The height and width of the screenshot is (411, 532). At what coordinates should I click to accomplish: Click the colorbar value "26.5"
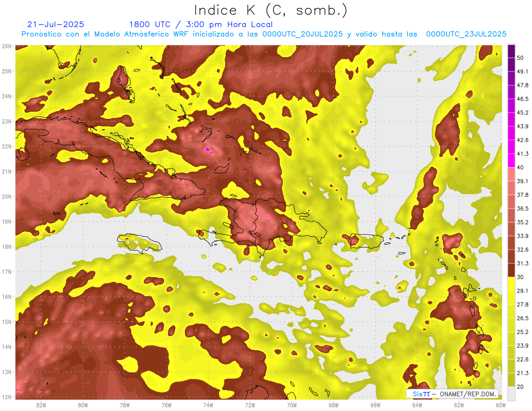point(522,318)
